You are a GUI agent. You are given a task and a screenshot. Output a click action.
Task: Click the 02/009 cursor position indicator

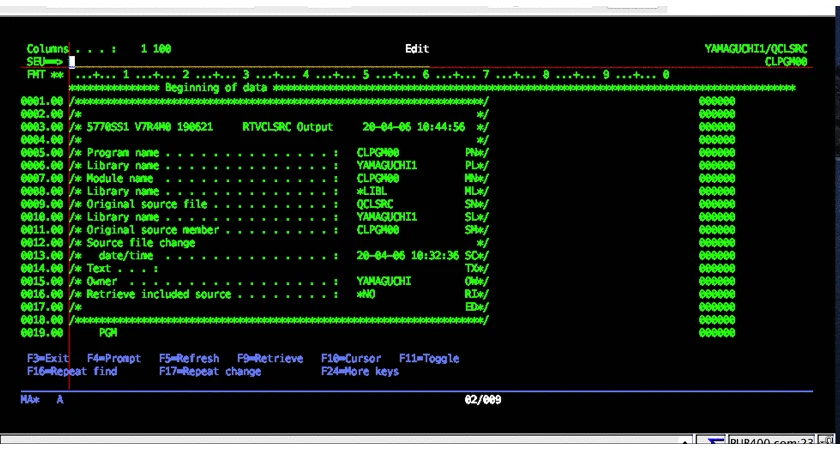click(483, 400)
